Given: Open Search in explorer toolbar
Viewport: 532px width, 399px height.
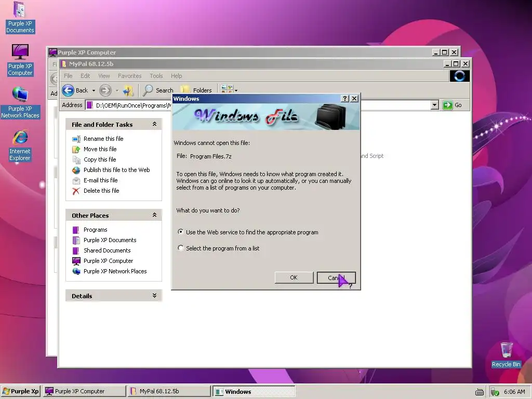Looking at the screenshot, I should [158, 90].
